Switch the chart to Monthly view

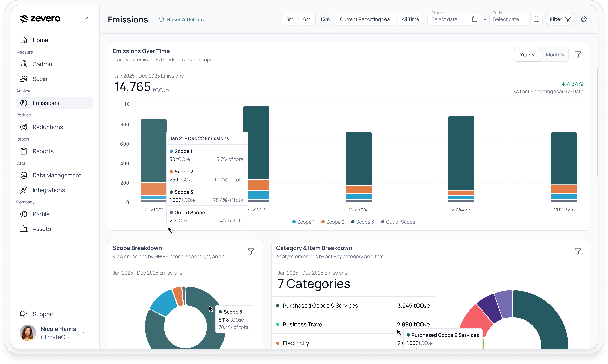pyautogui.click(x=555, y=55)
